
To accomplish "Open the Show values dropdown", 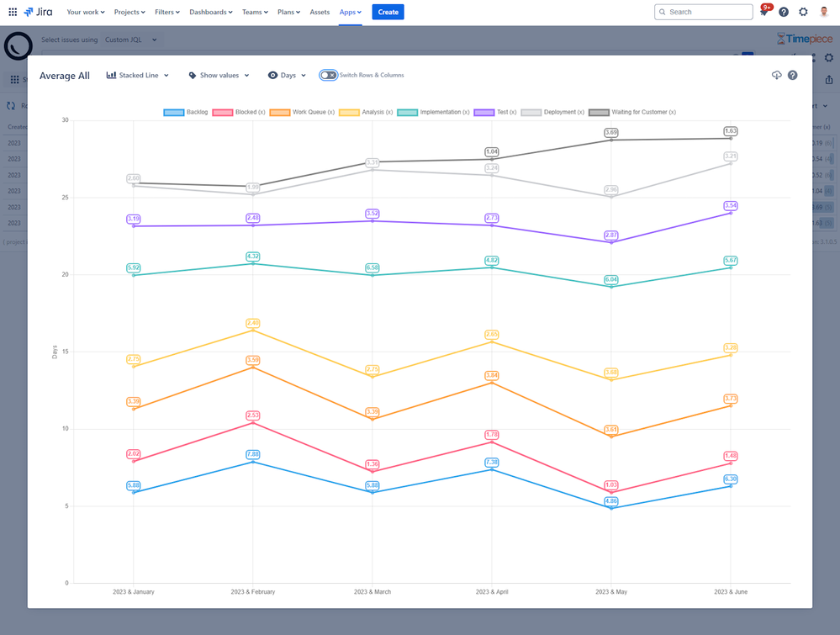I will coord(219,75).
